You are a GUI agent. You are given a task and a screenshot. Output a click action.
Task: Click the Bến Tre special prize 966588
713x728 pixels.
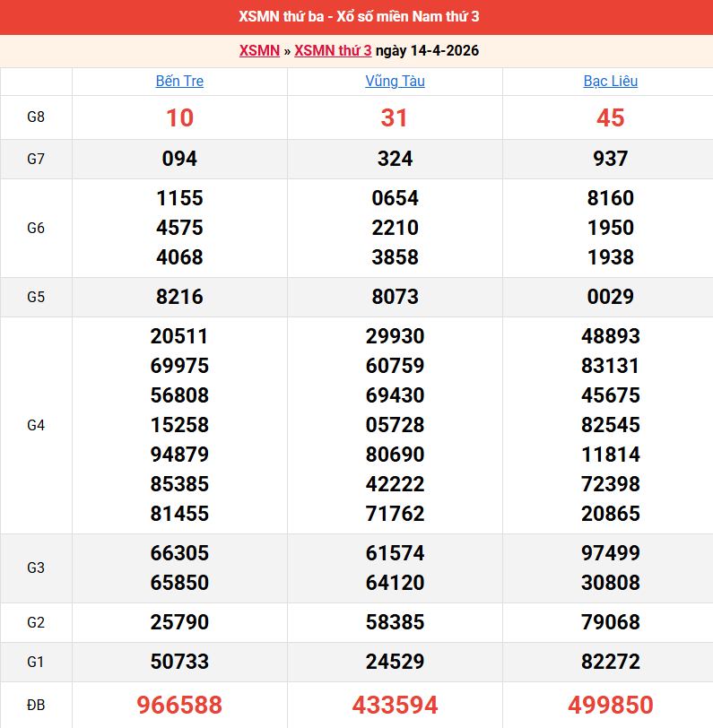[x=179, y=705]
